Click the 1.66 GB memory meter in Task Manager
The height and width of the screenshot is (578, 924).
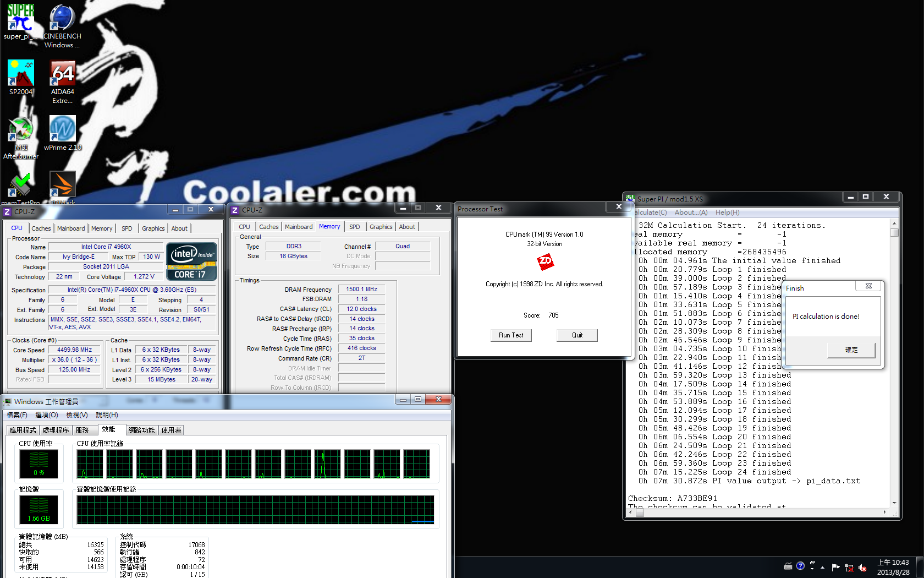click(x=38, y=510)
